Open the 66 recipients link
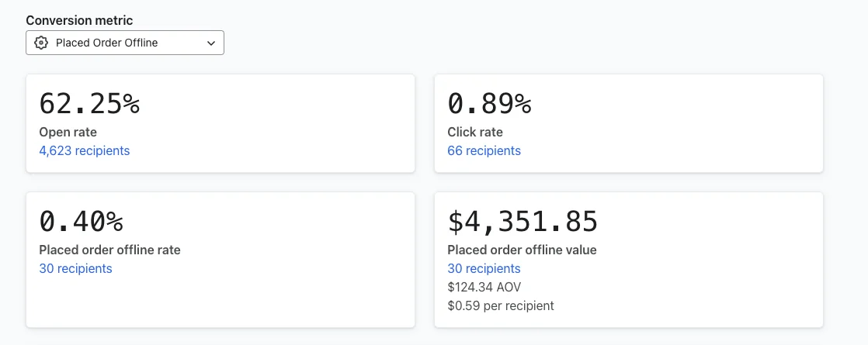868x345 pixels. pyautogui.click(x=484, y=150)
